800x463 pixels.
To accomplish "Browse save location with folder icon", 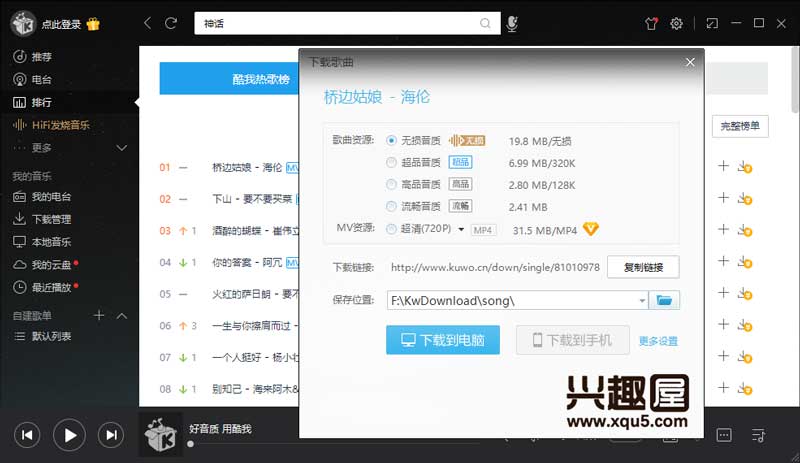I will (x=664, y=300).
